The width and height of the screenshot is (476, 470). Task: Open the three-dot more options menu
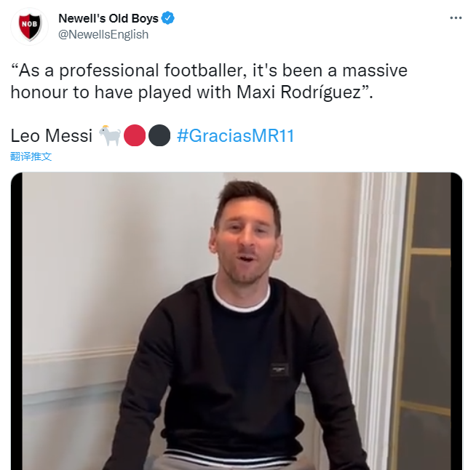456,18
